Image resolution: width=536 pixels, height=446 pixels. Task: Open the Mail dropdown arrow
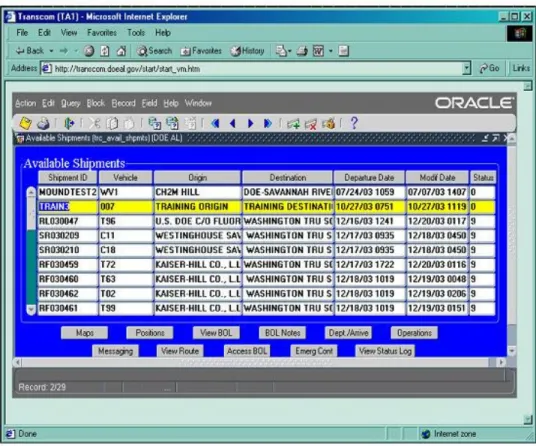click(290, 51)
